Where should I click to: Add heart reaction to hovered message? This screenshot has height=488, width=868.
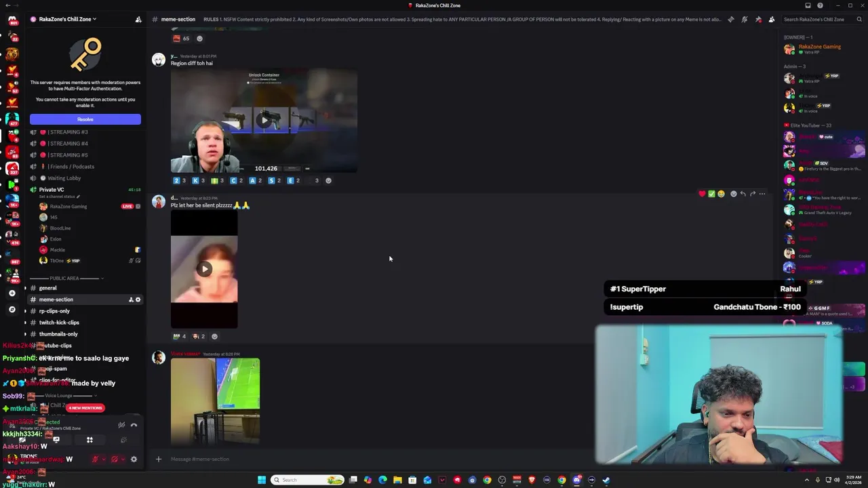click(x=702, y=194)
